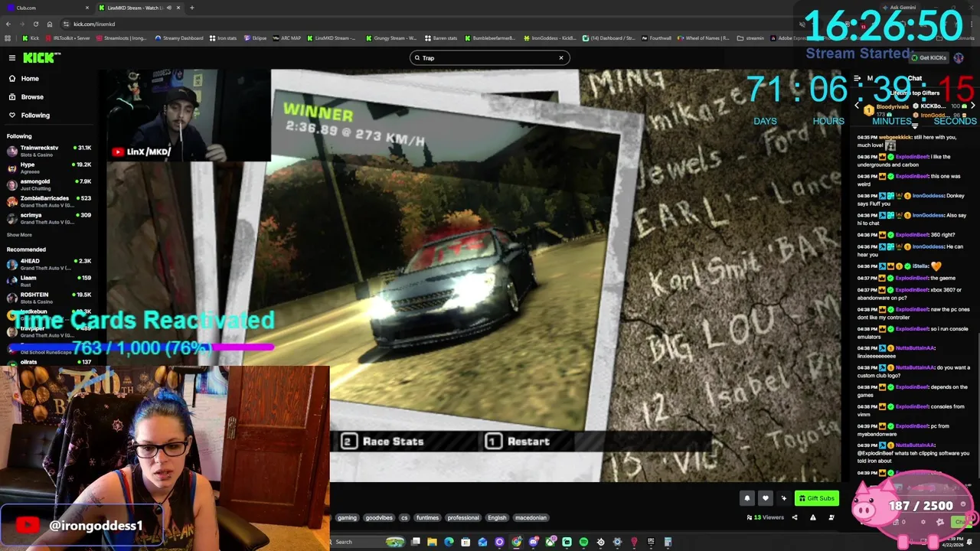Click the gaming stream tag
980x551 pixels.
pos(347,517)
